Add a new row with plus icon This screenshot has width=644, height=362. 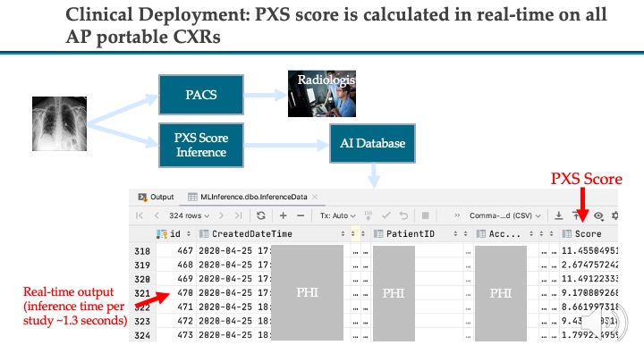283,215
